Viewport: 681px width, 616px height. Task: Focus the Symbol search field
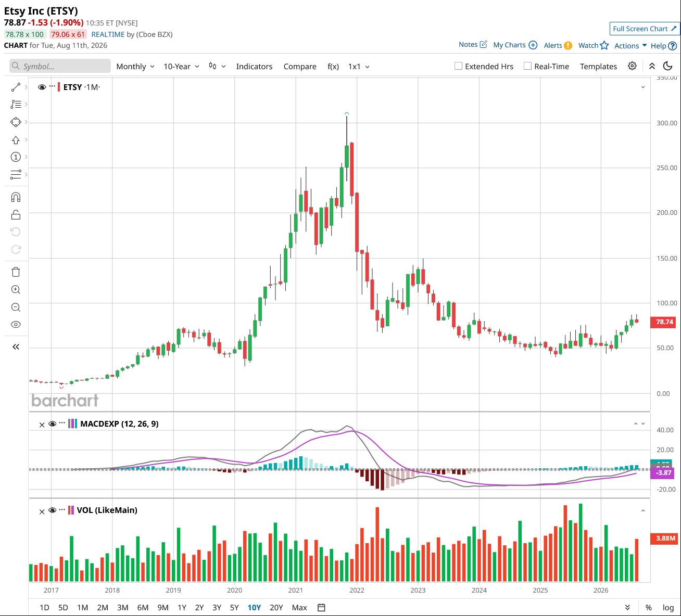tap(60, 66)
